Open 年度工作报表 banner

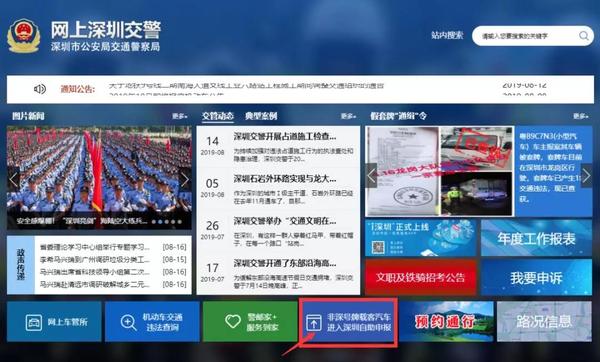click(536, 238)
